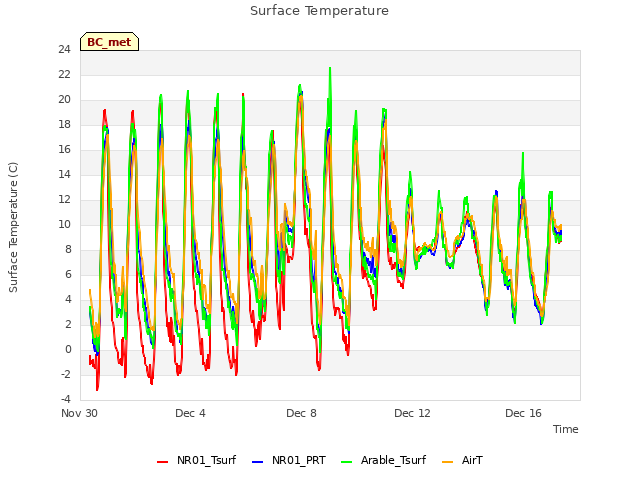The width and height of the screenshot is (640, 480).
Task: Click the Nov 30 x-axis tick label
Action: (79, 413)
